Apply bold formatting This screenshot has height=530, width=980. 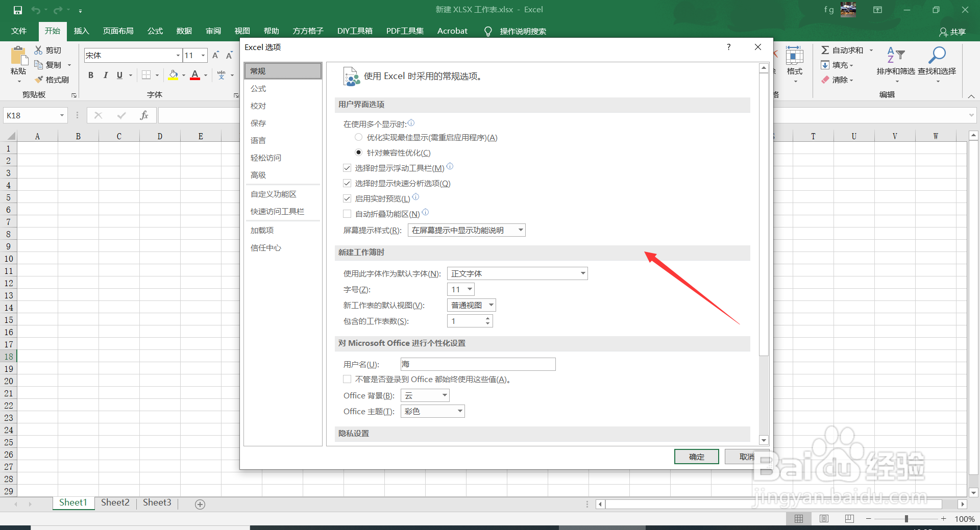tap(91, 75)
